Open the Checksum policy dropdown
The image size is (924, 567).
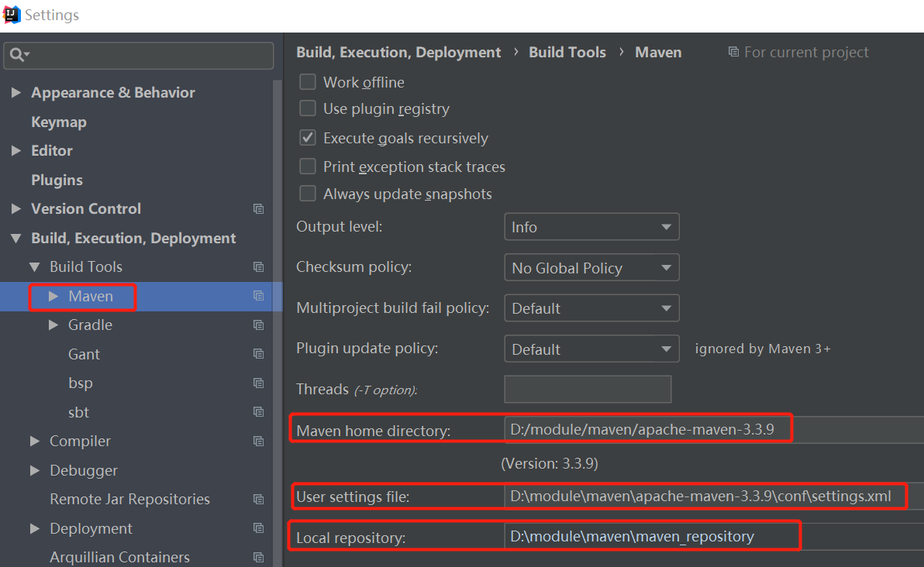(x=591, y=268)
